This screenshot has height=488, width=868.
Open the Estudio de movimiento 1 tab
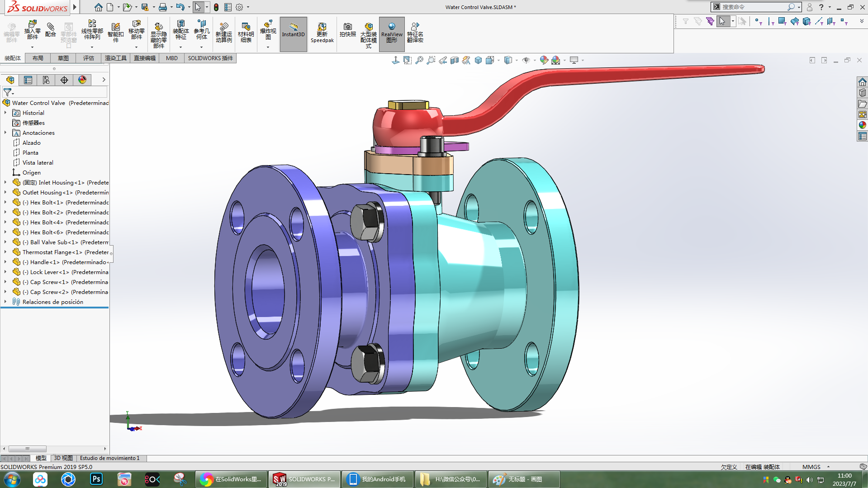coord(109,458)
